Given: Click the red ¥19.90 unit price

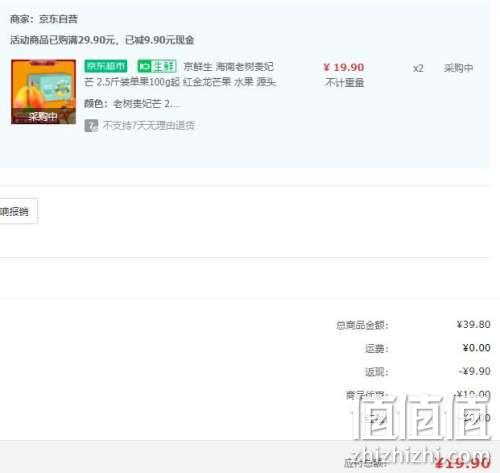Looking at the screenshot, I should point(344,67).
